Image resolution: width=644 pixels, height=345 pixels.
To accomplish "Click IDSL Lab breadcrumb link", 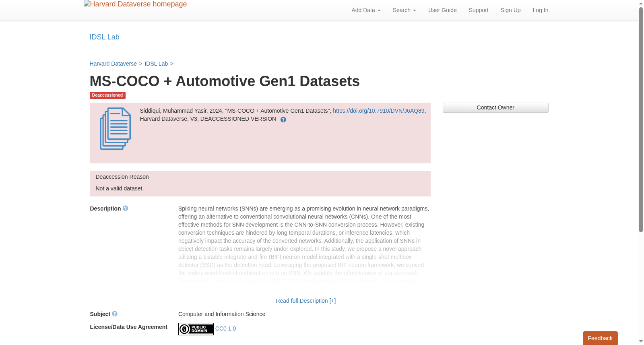I will (x=156, y=64).
